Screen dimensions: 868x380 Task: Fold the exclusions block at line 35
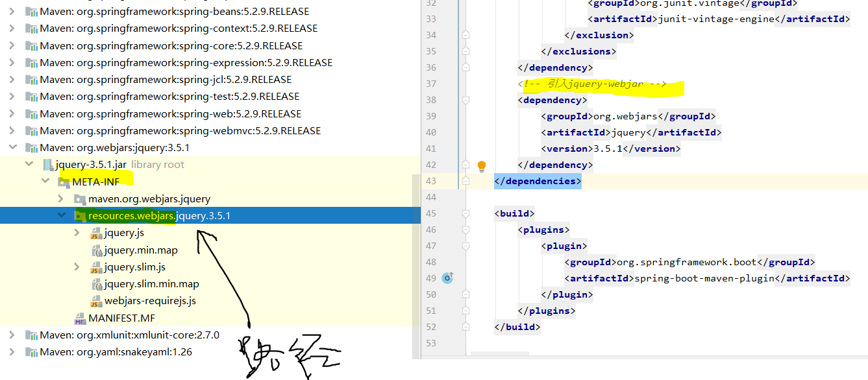pos(465,51)
